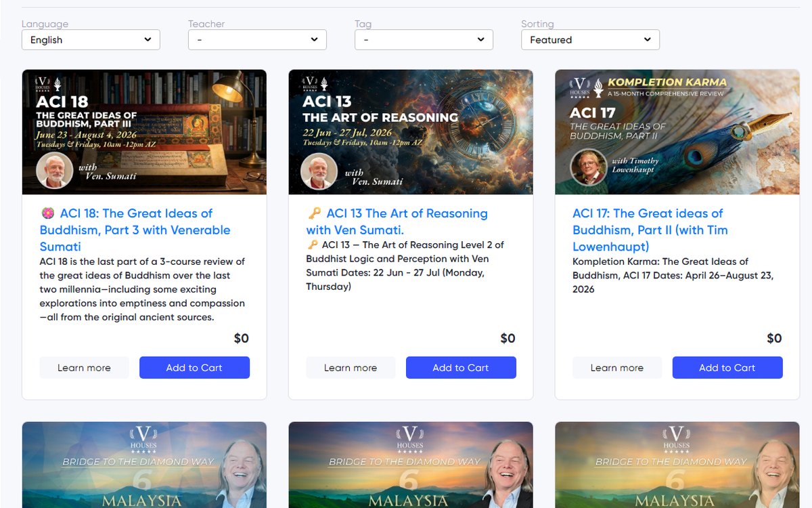Click the ACI 13 Art of Reasoning banner image
Image resolution: width=812 pixels, height=508 pixels.
pos(411,132)
